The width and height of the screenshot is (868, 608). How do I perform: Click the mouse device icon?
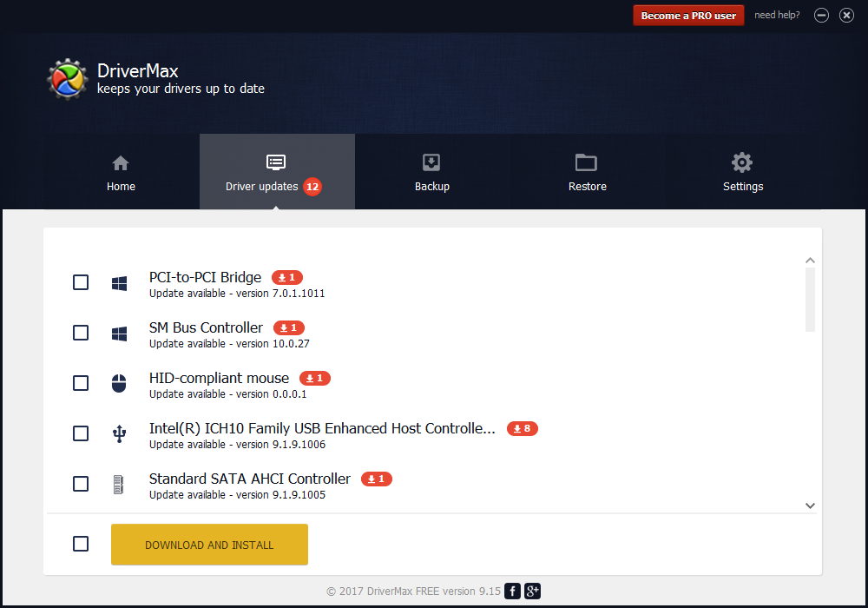[119, 383]
